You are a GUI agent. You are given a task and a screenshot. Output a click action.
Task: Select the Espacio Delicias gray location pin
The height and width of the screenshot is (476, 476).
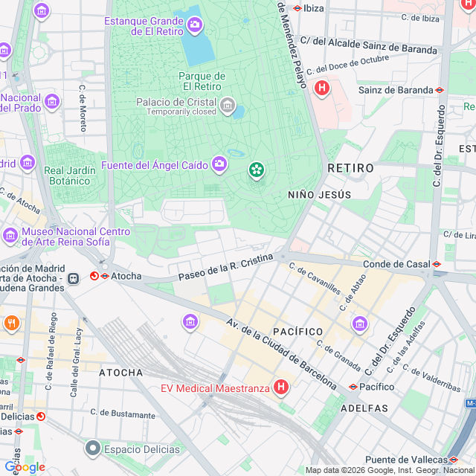(x=93, y=449)
